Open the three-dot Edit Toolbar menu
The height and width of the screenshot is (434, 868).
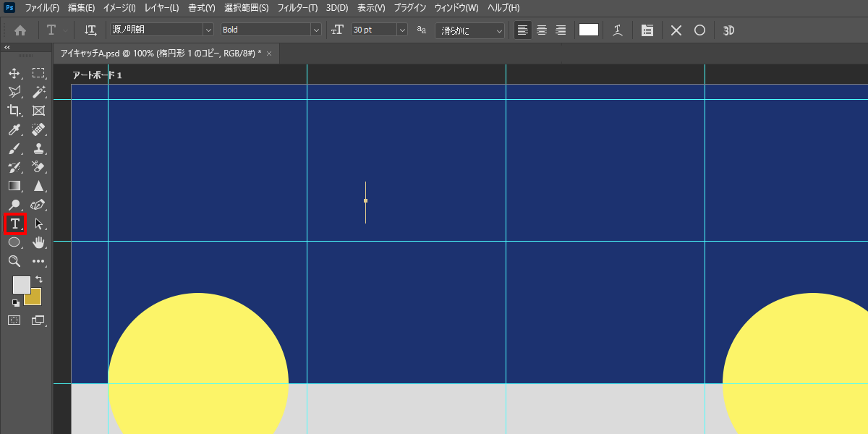(x=38, y=261)
